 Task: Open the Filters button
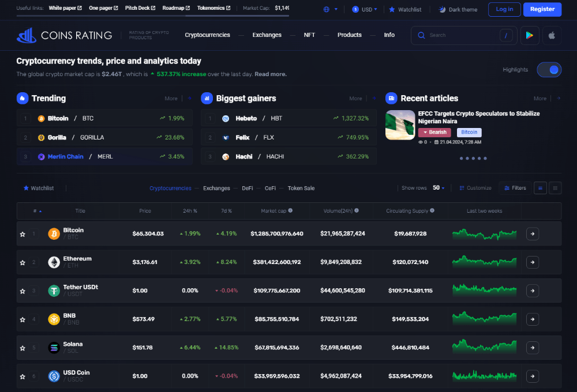(x=515, y=188)
